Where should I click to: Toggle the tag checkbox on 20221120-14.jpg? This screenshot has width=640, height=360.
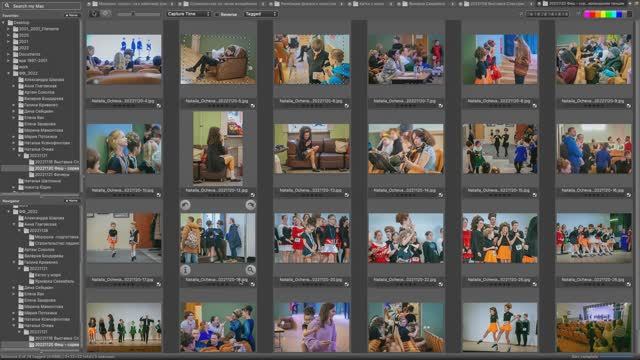click(441, 195)
